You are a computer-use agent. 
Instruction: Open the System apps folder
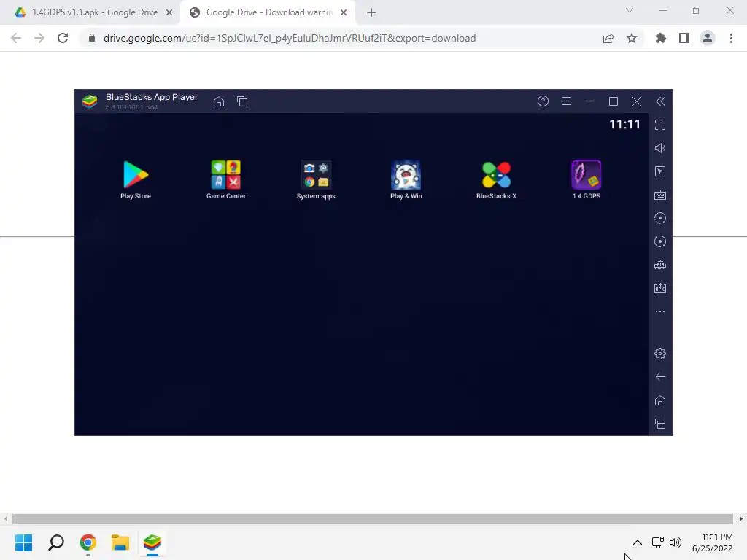point(316,179)
